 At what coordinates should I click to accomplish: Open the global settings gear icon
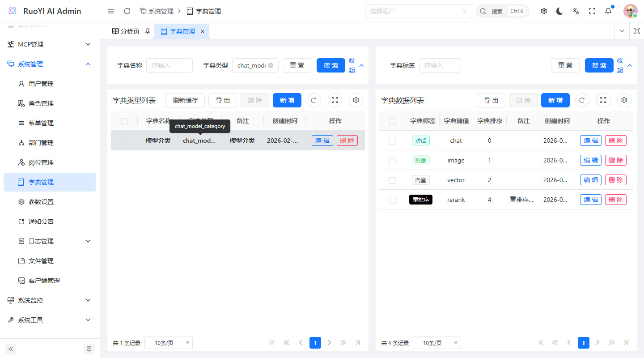point(544,11)
